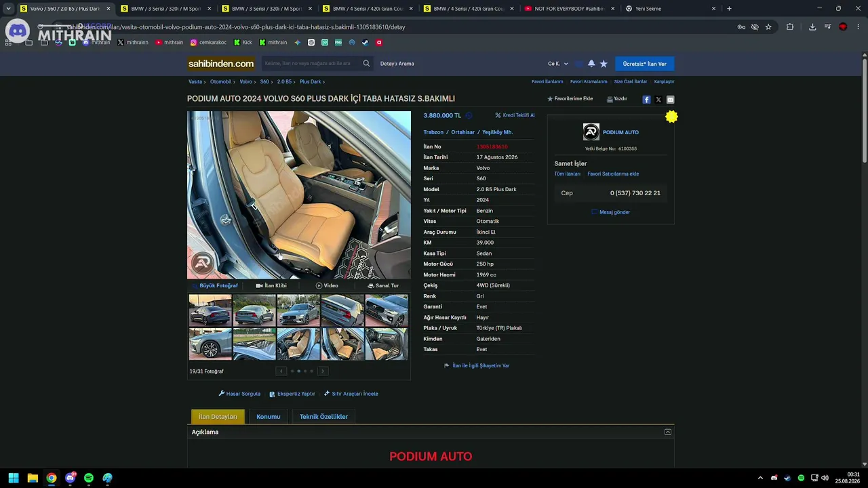Open the Sanal Tur option
868x488 pixels.
383,286
